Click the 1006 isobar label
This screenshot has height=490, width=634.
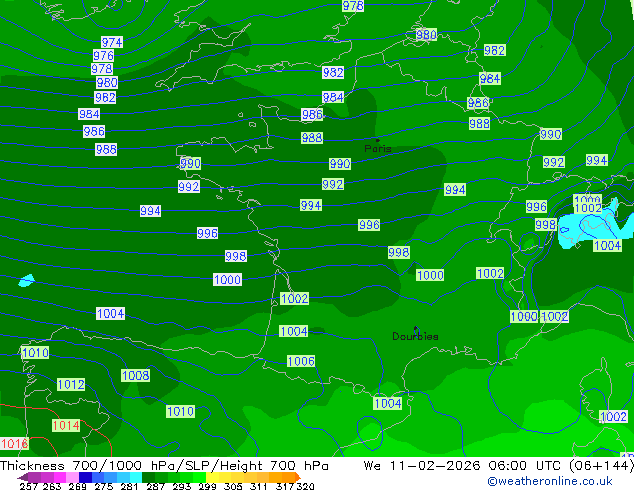pyautogui.click(x=301, y=361)
